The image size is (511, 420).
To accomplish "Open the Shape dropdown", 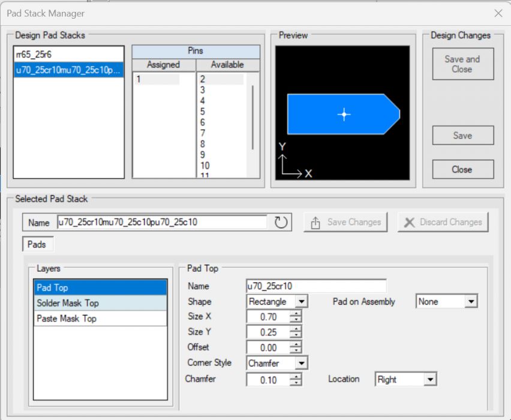I will tap(301, 302).
